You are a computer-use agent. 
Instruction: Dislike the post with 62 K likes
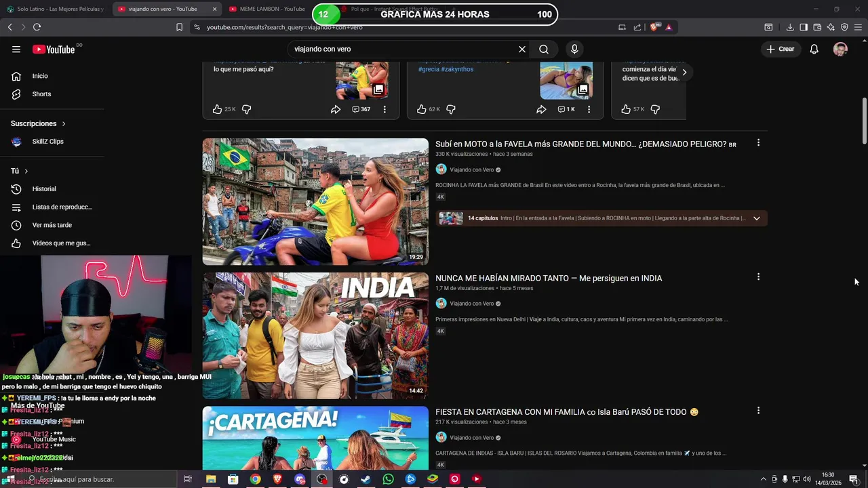[x=450, y=109]
